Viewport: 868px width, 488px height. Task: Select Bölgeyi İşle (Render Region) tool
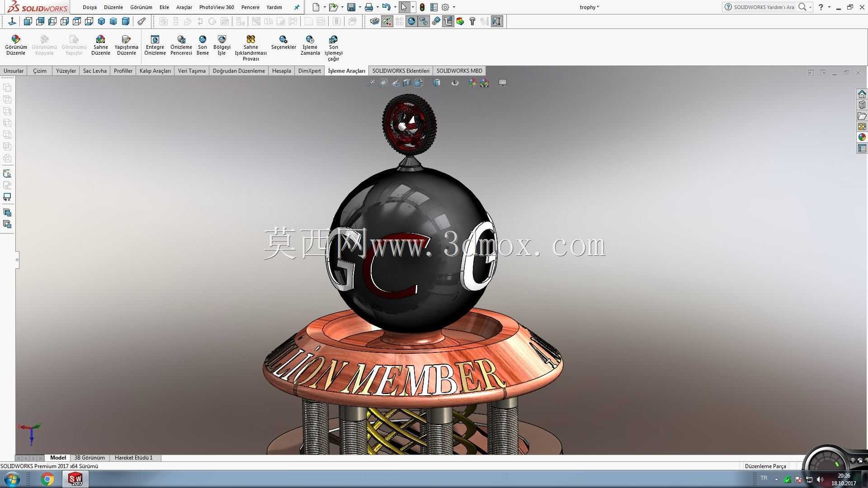pyautogui.click(x=222, y=45)
